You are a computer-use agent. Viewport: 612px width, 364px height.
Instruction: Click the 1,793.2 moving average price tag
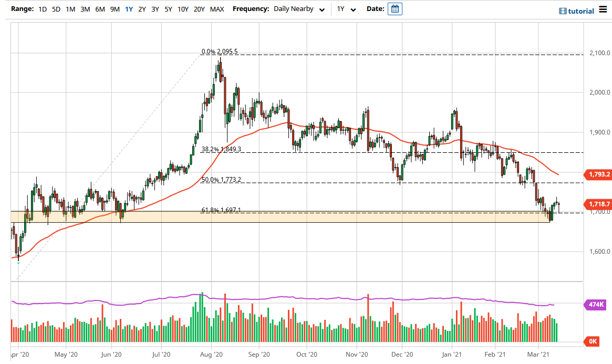click(598, 174)
